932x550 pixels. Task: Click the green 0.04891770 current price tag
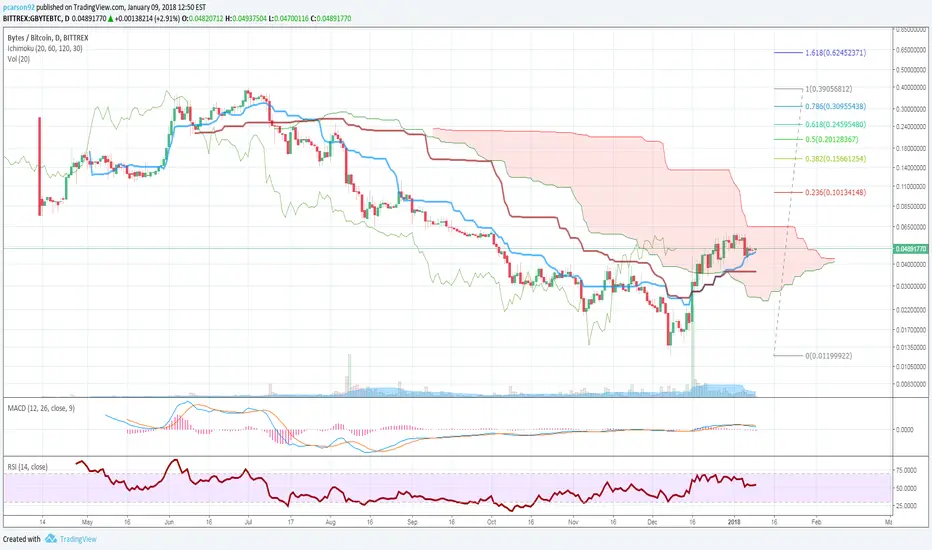[x=911, y=249]
